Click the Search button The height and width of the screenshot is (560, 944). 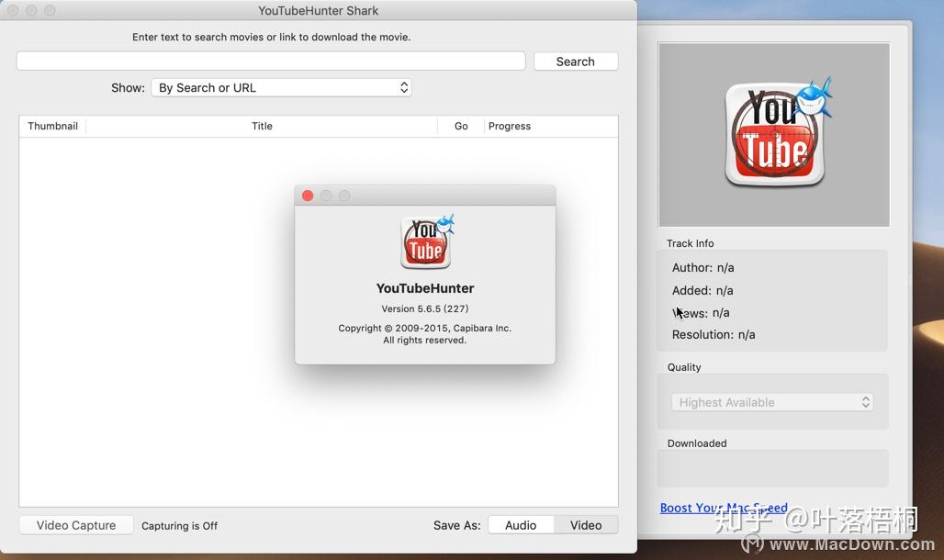576,62
